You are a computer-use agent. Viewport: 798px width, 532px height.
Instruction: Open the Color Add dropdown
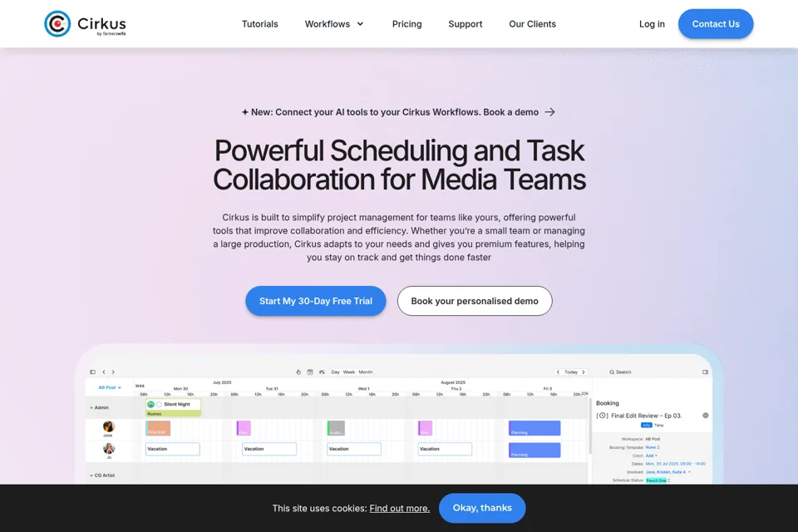pyautogui.click(x=652, y=456)
